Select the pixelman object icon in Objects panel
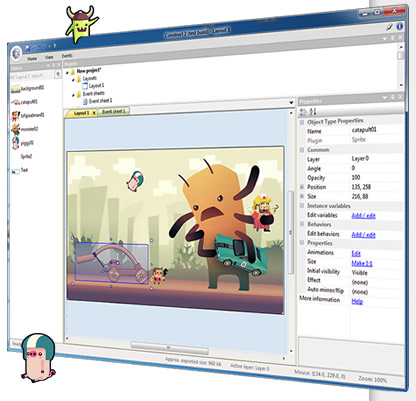 click(x=15, y=116)
